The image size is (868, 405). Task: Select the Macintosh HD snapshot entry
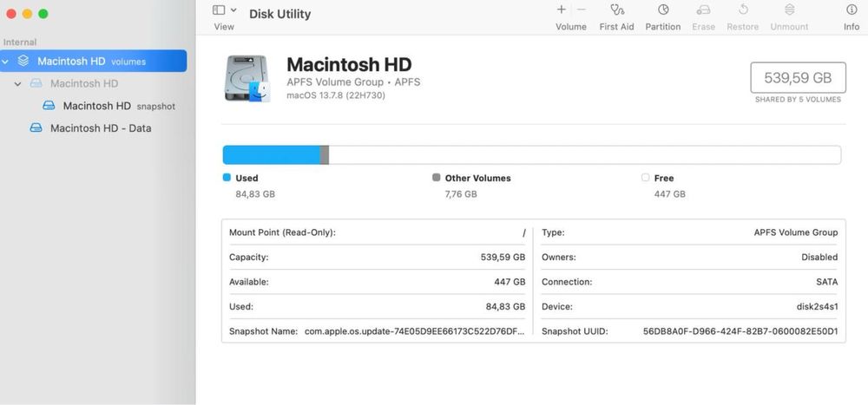click(119, 106)
